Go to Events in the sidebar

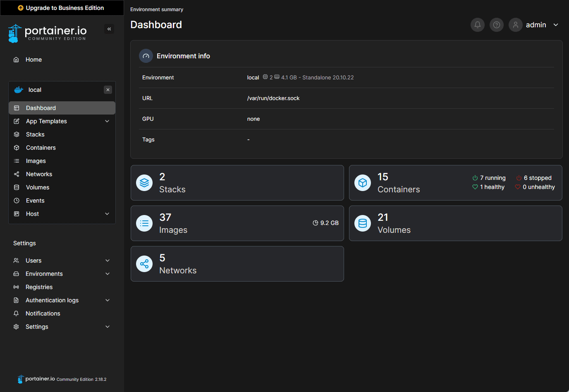point(35,201)
